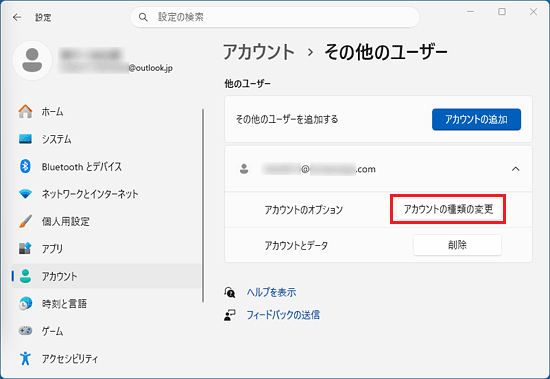Image resolution: width=550 pixels, height=379 pixels.
Task: Click the アカウントとデータ label
Action: [x=296, y=245]
